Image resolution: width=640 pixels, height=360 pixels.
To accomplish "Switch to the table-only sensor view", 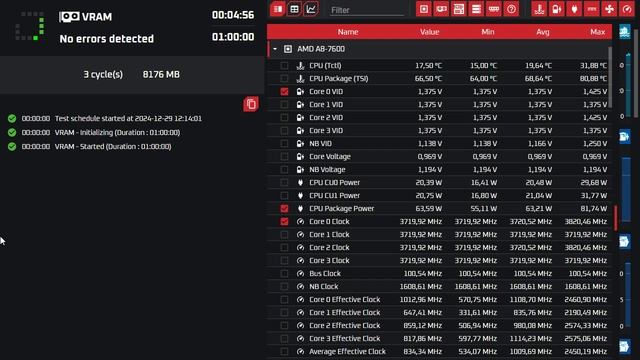I will [278, 9].
